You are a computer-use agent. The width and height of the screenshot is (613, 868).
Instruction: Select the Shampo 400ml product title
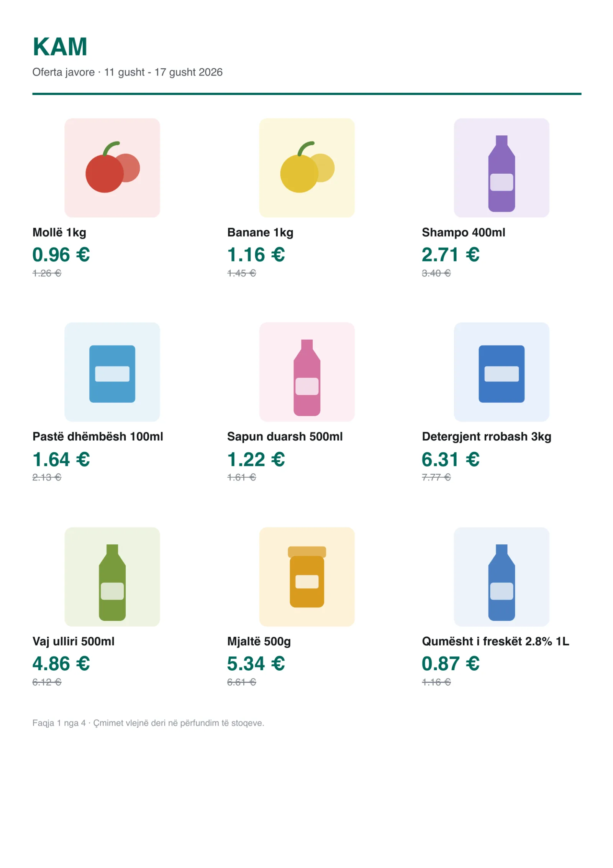tap(464, 232)
